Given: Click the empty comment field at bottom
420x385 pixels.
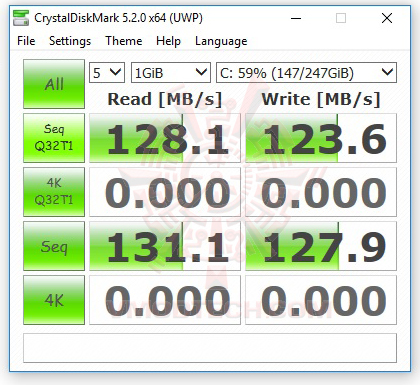Looking at the screenshot, I should [210, 348].
